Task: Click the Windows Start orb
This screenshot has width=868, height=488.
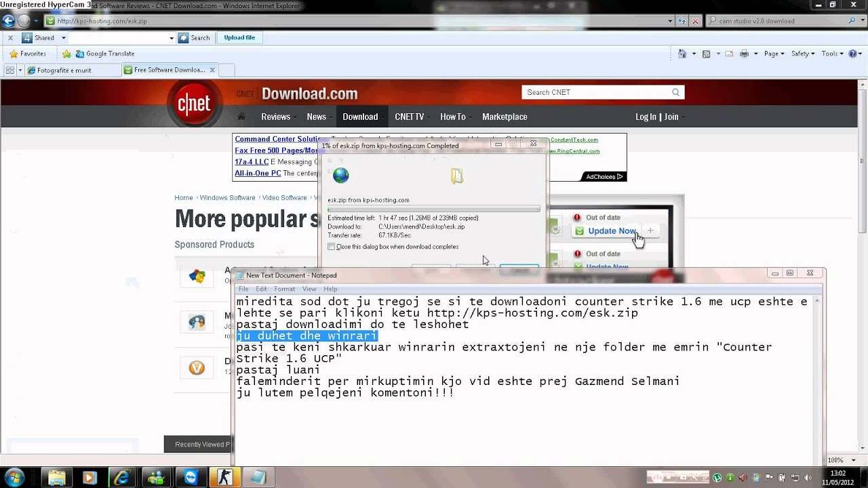Action: tap(14, 477)
